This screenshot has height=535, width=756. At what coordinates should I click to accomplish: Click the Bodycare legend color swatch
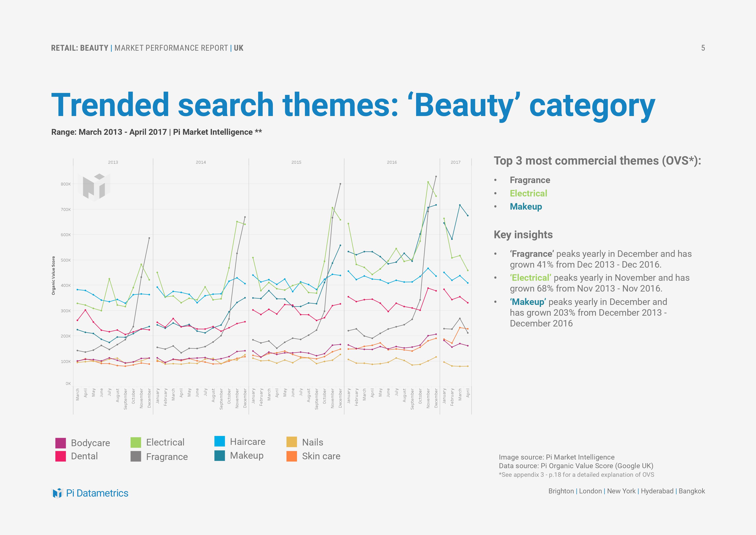point(61,443)
